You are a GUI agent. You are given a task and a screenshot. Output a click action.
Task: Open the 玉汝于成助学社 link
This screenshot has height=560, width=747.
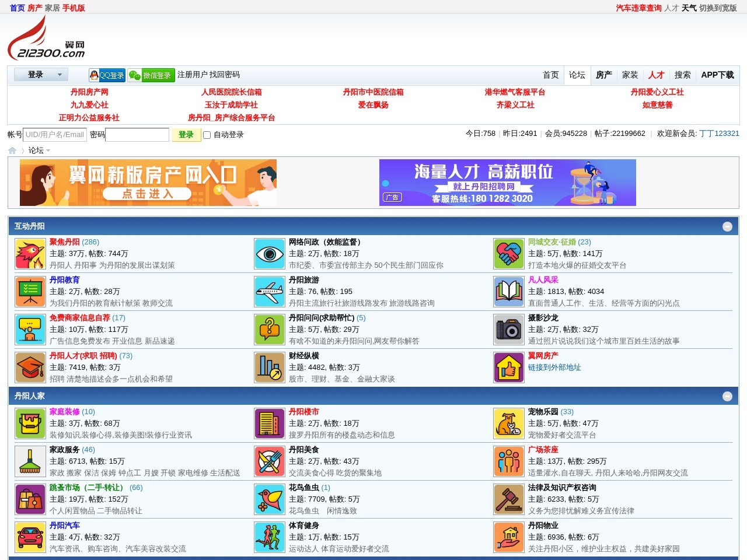(x=232, y=105)
